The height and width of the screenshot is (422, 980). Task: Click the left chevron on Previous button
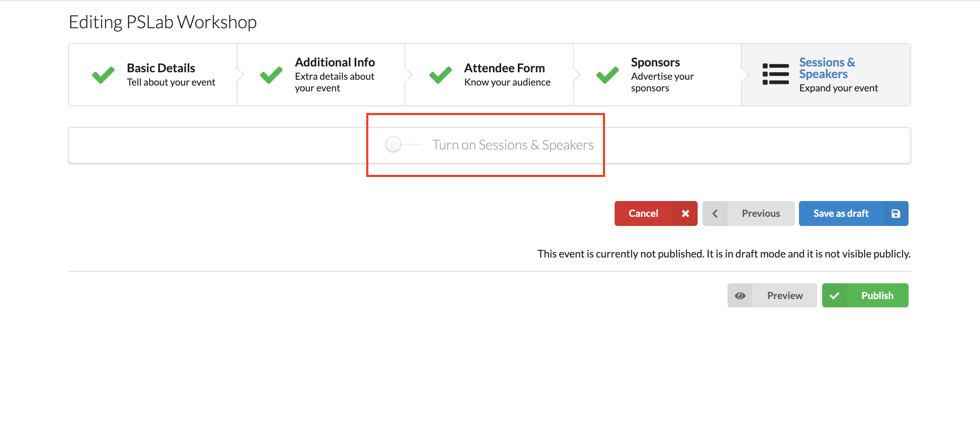pyautogui.click(x=715, y=213)
